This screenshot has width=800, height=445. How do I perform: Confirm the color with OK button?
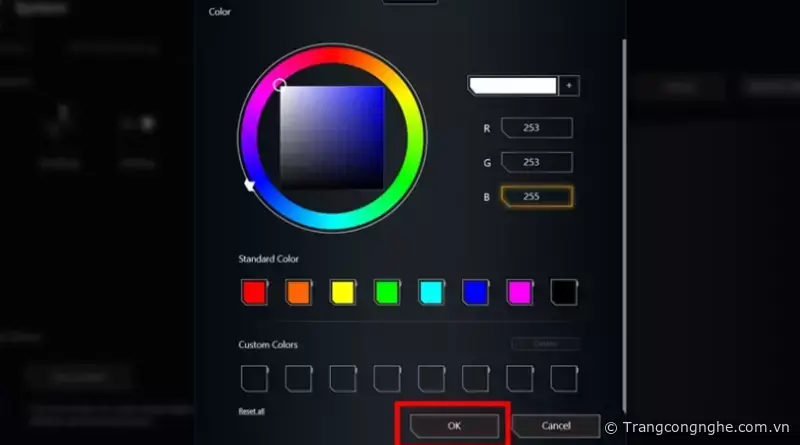point(454,426)
